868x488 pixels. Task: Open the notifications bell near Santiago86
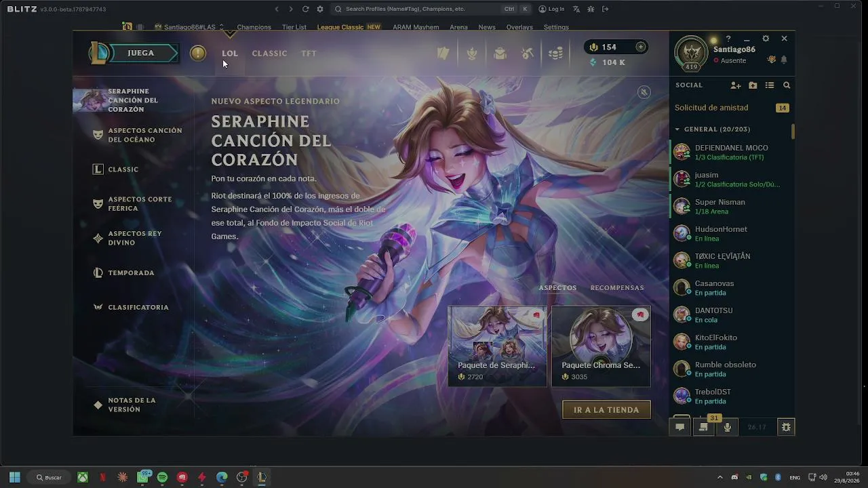click(x=784, y=60)
